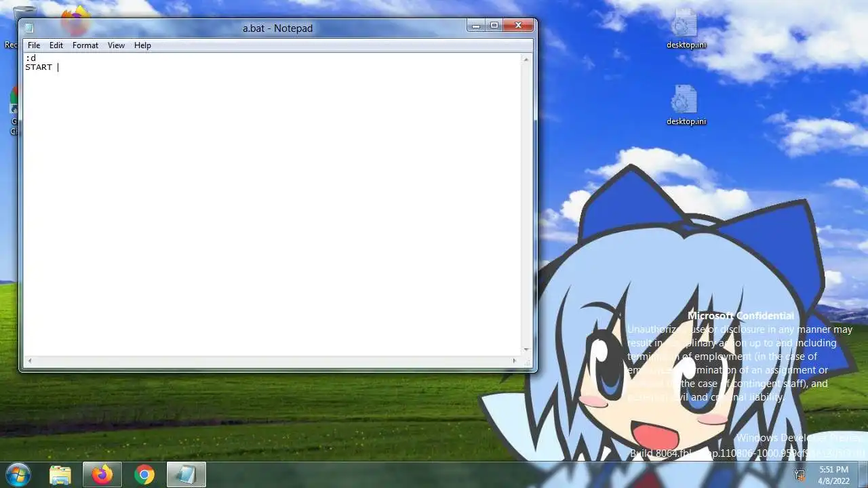This screenshot has height=488, width=868.
Task: Click on the word START in the editor
Action: [39, 67]
